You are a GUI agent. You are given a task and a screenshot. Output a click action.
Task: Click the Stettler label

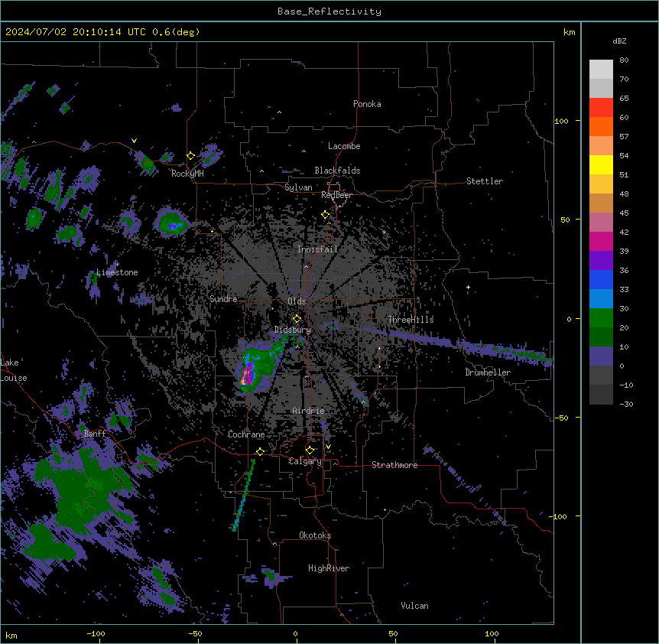[x=485, y=181]
